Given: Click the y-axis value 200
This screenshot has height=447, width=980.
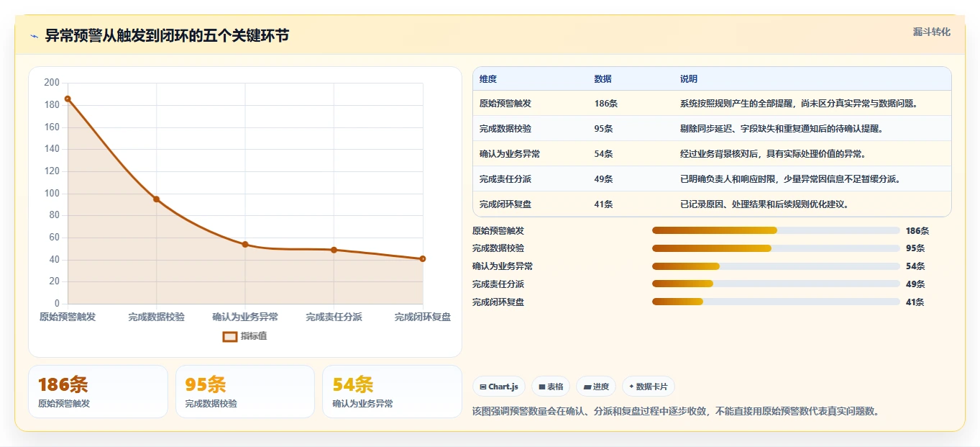Looking at the screenshot, I should 52,83.
